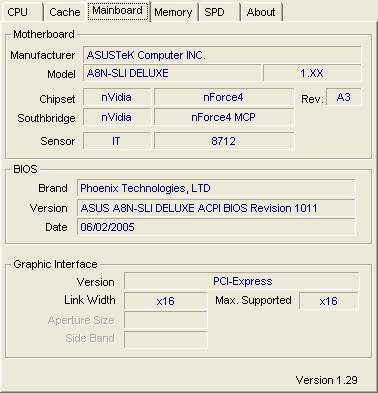Click the Southbridge vendor field nVidia
The height and width of the screenshot is (393, 378).
point(117,117)
